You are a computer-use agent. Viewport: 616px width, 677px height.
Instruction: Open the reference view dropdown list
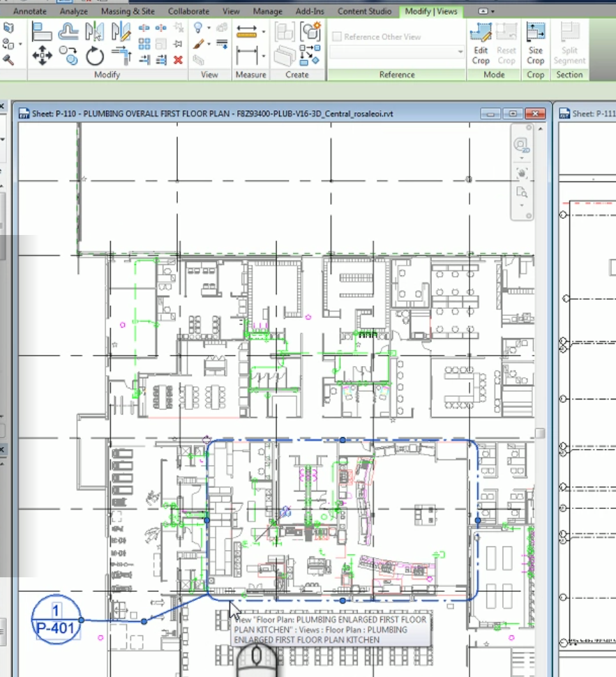(x=459, y=51)
